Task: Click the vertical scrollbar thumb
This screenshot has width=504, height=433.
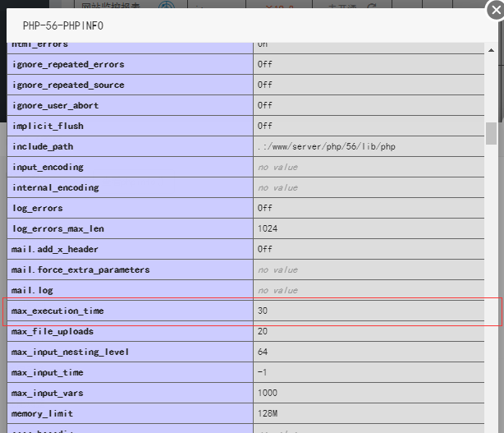Action: click(491, 133)
